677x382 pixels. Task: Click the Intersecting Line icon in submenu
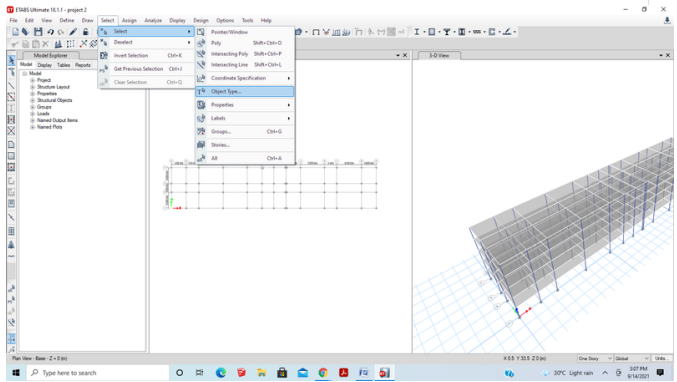(201, 65)
